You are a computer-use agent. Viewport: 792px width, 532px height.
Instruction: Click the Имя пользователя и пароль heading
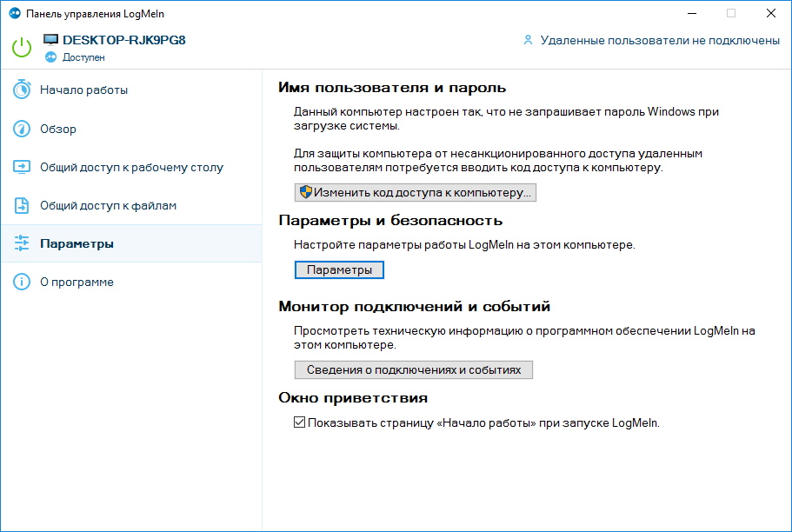point(392,88)
